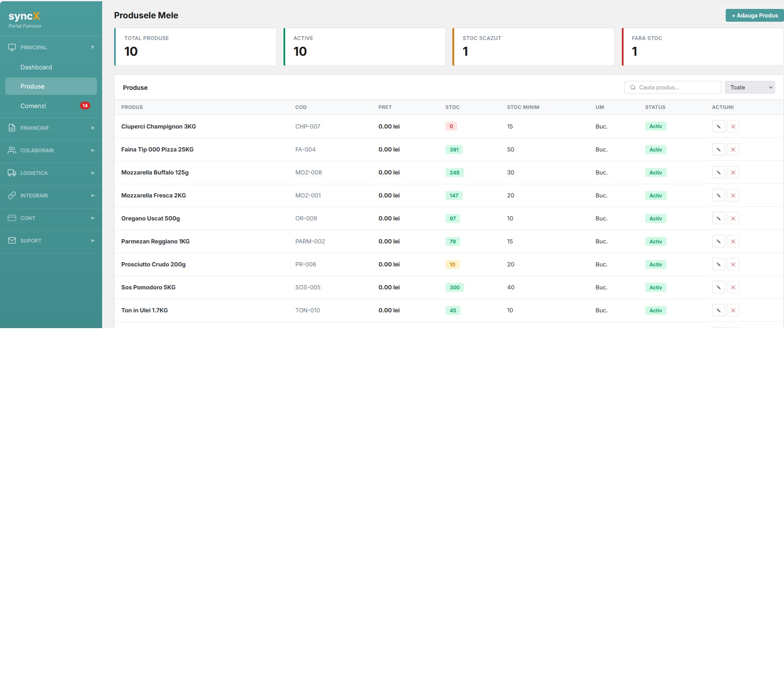Click Activ status of Oregano Uscat
The width and height of the screenshot is (784, 680).
click(655, 218)
